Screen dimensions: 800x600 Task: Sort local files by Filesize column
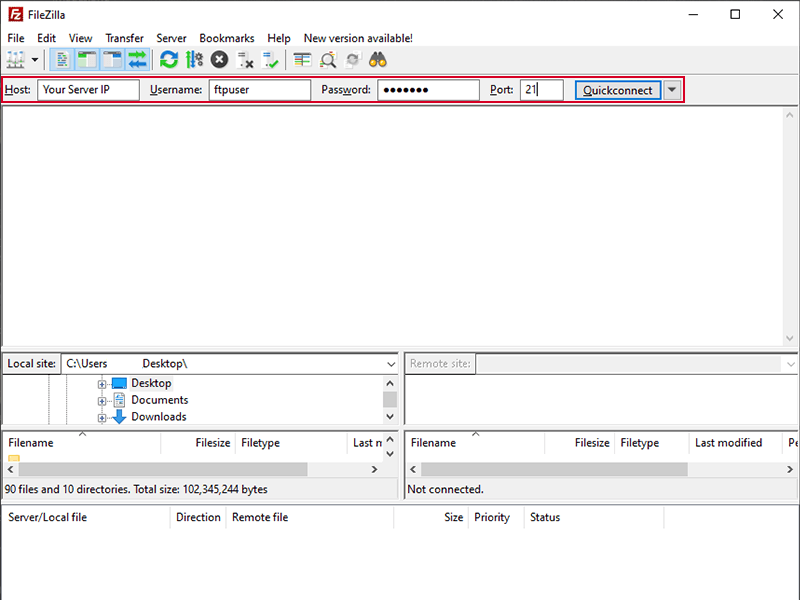coord(198,443)
